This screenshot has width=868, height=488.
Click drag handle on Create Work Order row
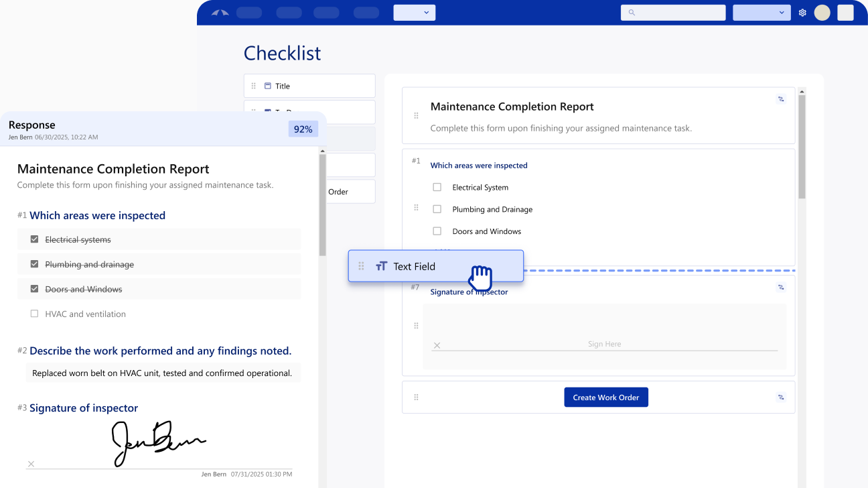tap(416, 398)
